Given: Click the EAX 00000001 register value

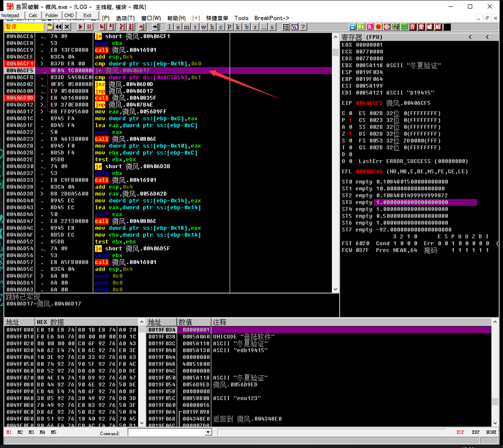Looking at the screenshot, I should point(369,45).
